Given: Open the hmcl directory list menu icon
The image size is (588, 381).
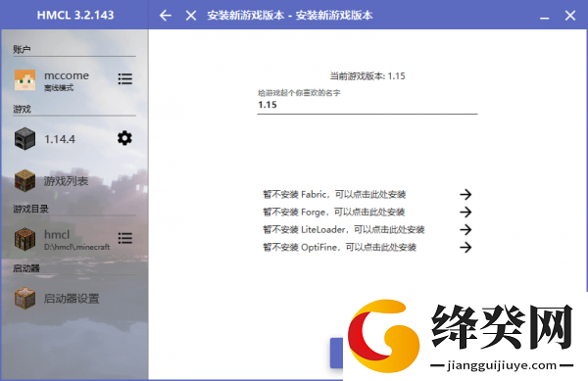Looking at the screenshot, I should (124, 238).
